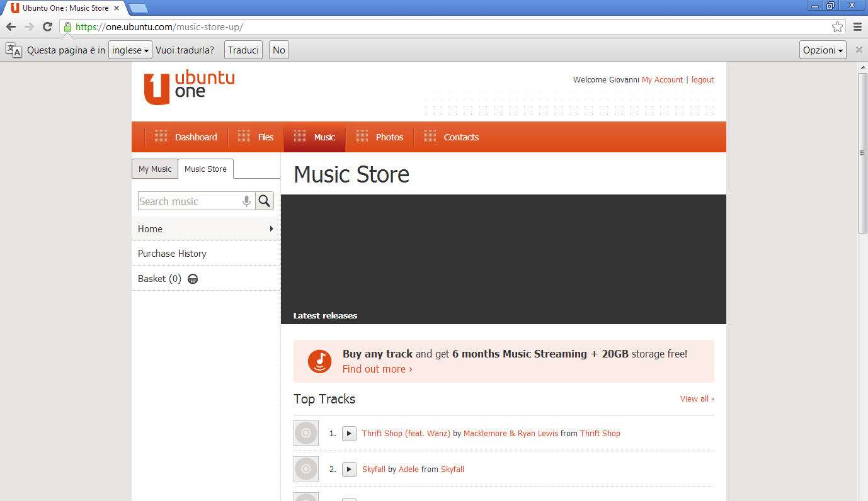Click the search magnifier button

[265, 201]
